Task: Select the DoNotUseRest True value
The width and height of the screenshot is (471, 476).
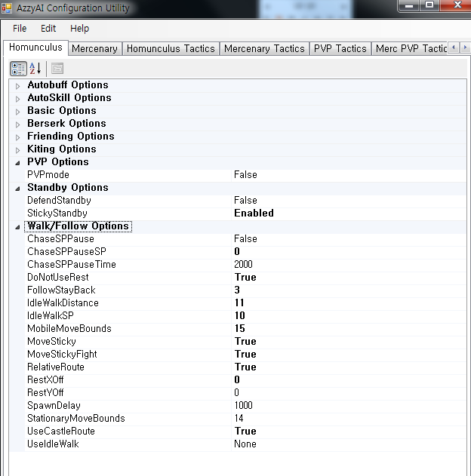Action: pyautogui.click(x=245, y=278)
